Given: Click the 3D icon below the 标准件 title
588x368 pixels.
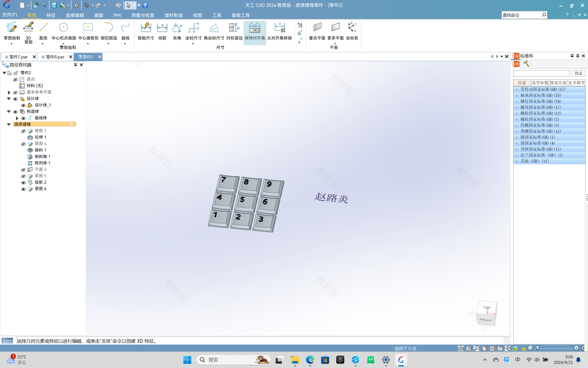Looking at the screenshot, I should [516, 64].
